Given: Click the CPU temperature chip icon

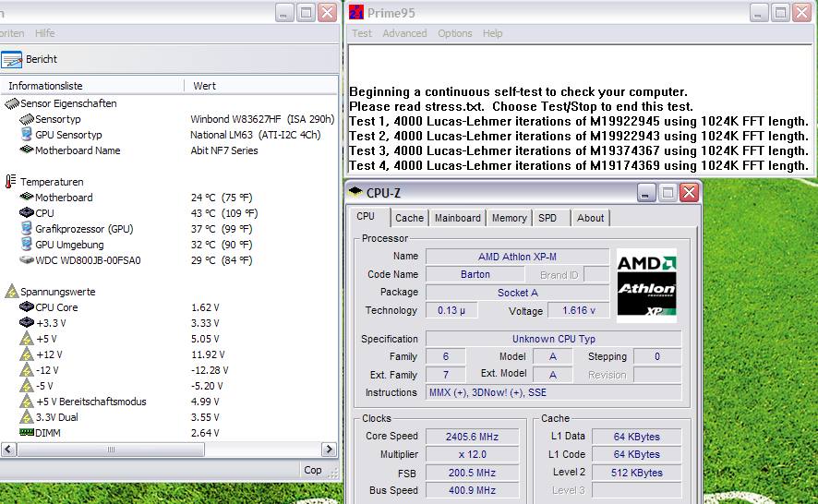Looking at the screenshot, I should click(27, 213).
